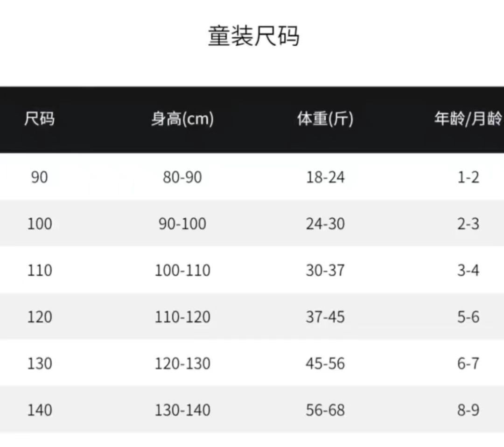Click the 年龄/月龄 column header
The height and width of the screenshot is (447, 504).
468,119
